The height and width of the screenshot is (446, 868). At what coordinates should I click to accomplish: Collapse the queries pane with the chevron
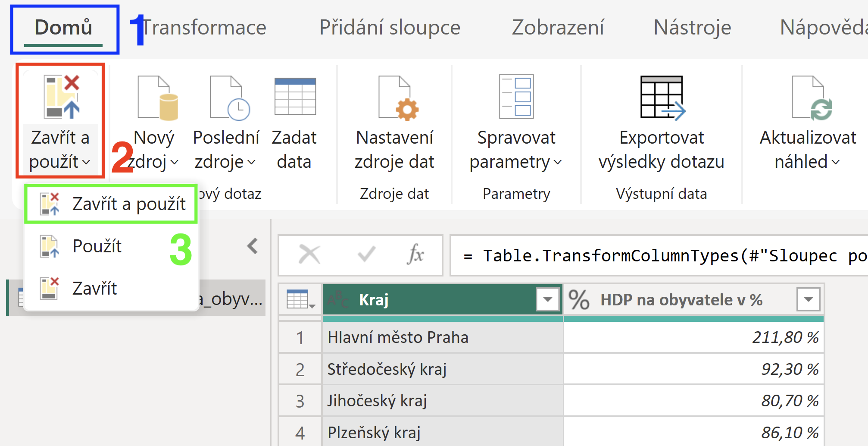[253, 246]
